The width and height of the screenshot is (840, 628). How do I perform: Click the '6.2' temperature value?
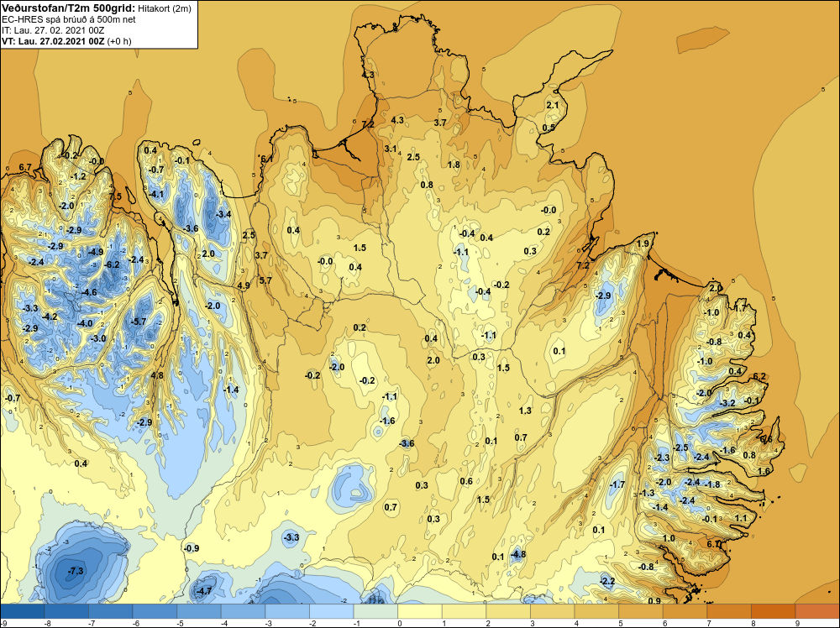759,376
